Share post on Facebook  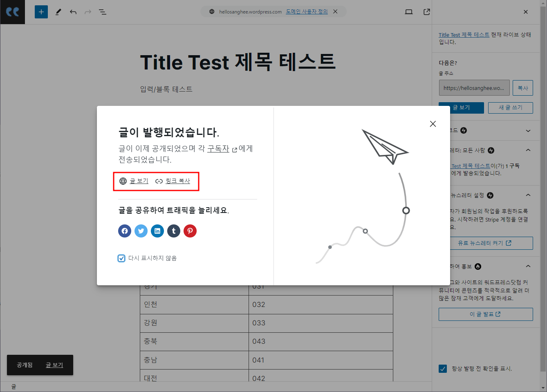125,231
